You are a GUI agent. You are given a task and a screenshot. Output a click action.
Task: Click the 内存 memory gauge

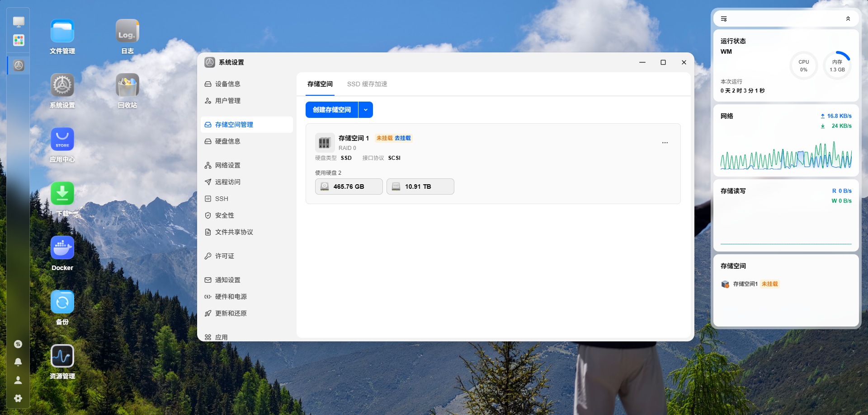[x=837, y=65]
